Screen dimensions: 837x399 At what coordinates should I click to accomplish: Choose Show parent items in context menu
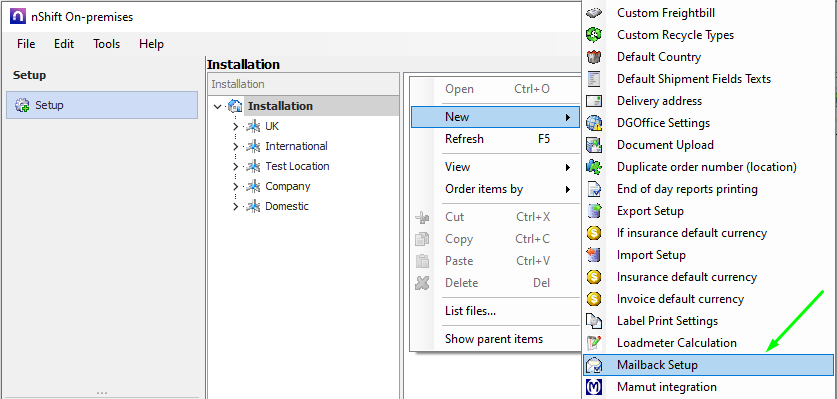pyautogui.click(x=495, y=339)
